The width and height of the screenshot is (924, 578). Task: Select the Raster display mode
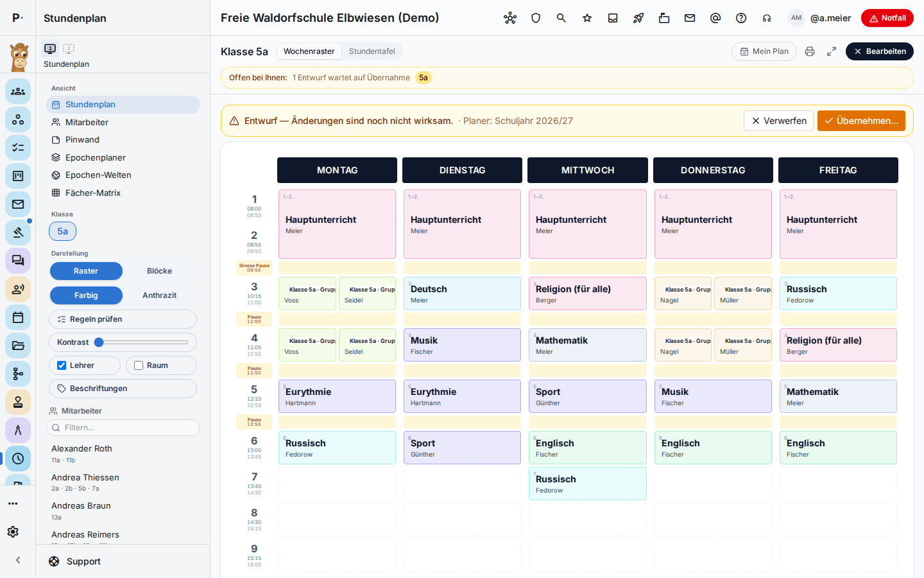(86, 271)
